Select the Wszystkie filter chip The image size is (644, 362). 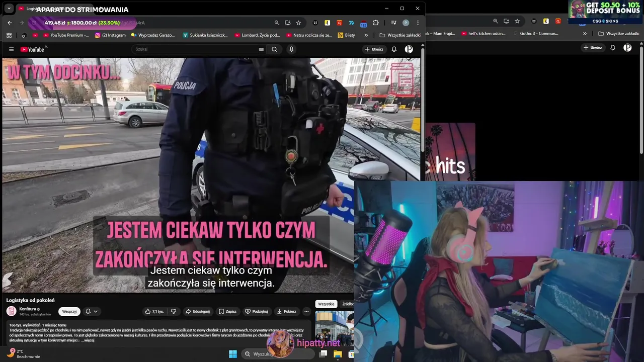pos(326,304)
